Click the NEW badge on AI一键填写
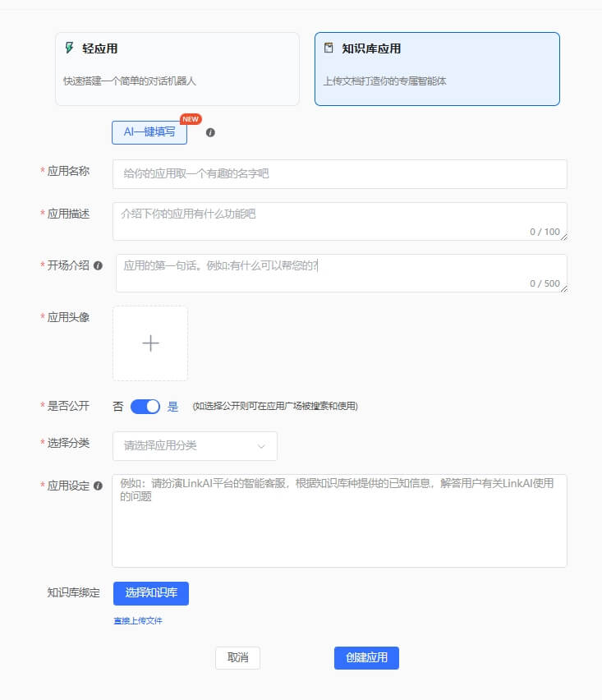 (x=191, y=119)
